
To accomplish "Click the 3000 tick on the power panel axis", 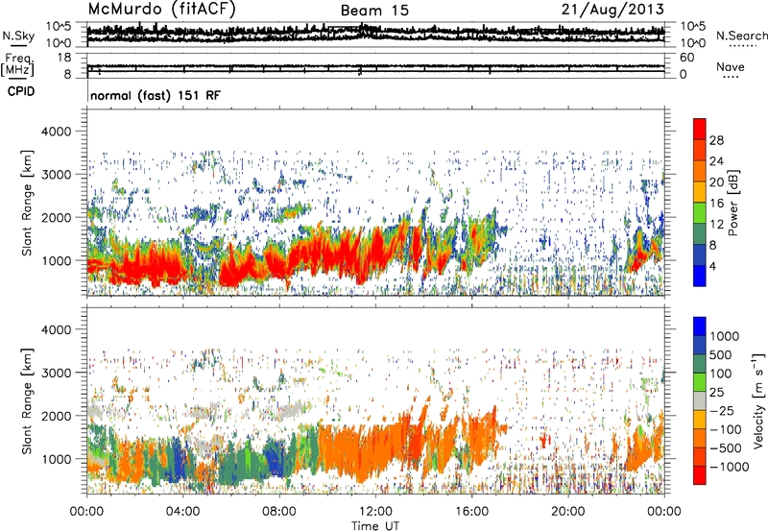I will pos(56,175).
